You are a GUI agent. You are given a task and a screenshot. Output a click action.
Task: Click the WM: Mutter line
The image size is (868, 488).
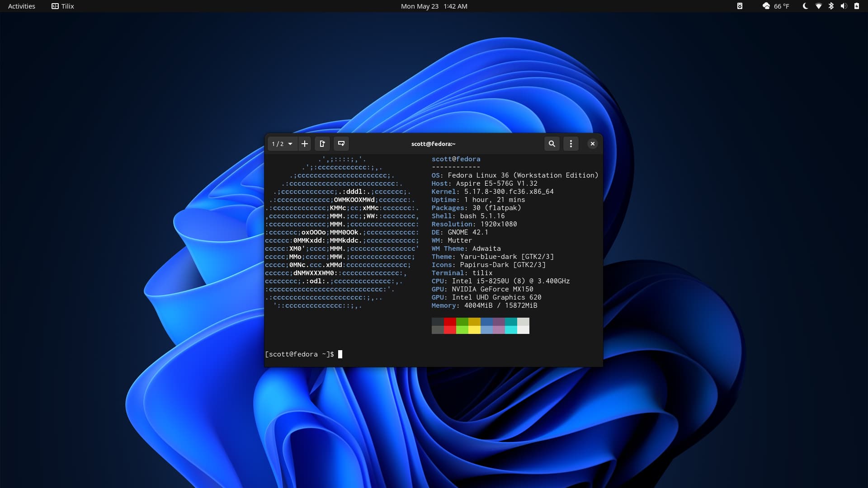[452, 240]
